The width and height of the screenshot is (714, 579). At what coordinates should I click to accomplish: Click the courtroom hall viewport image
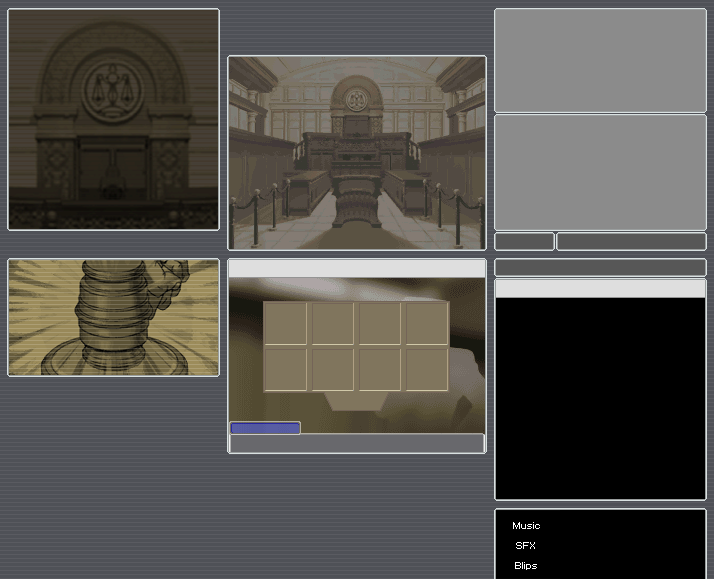(357, 152)
